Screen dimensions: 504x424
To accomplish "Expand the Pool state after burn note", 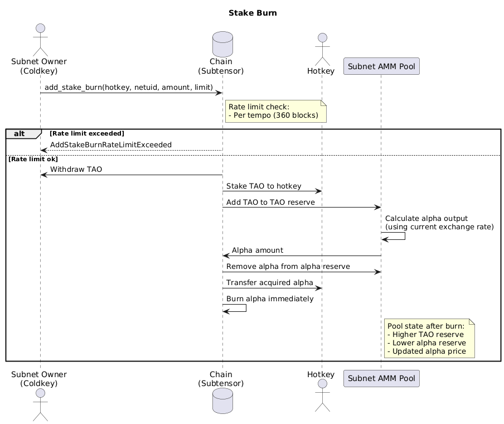I will pos(429,338).
